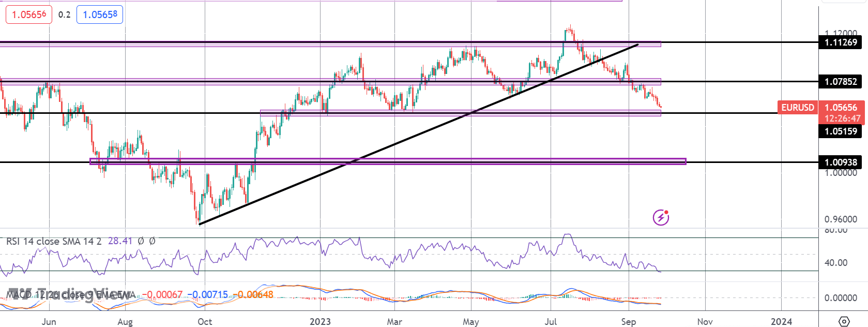Click the Mar label on time axis
Viewport: 868px width, 327px height.
(x=394, y=321)
